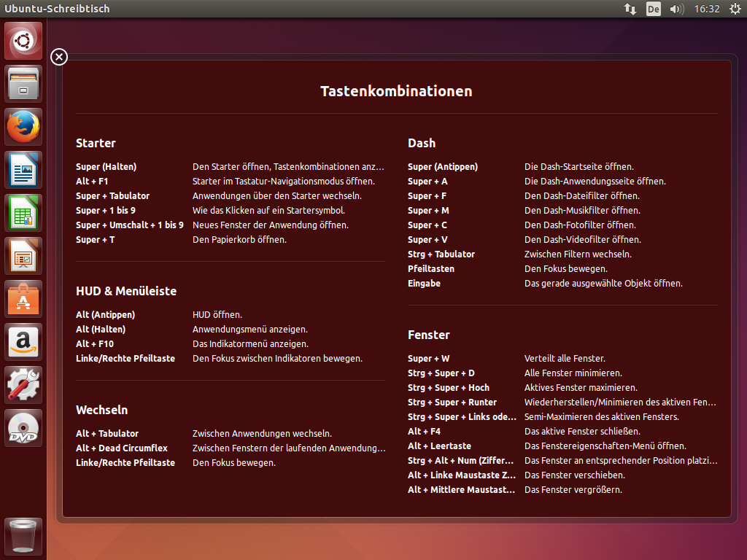Click 'Alle Fenster minimieren.' description
Screen dimensions: 747x560
tap(573, 373)
